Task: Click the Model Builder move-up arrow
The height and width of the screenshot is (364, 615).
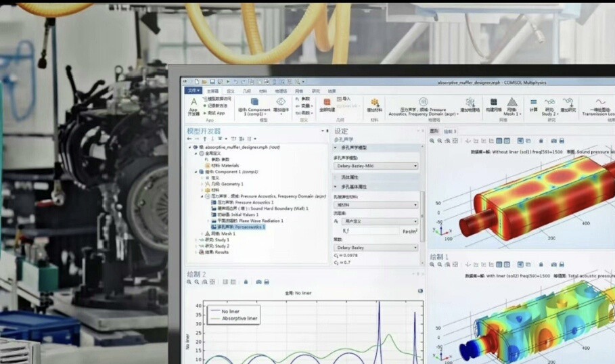Action: tap(205, 139)
